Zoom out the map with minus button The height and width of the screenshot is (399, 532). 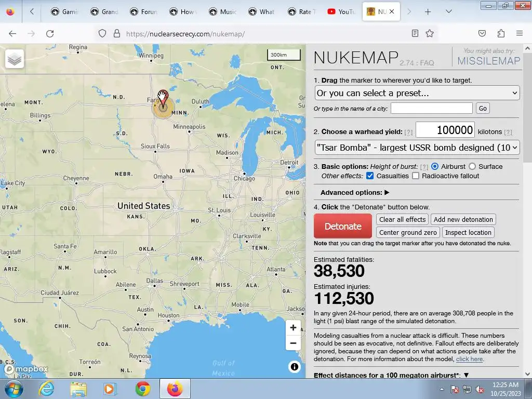[x=293, y=343]
